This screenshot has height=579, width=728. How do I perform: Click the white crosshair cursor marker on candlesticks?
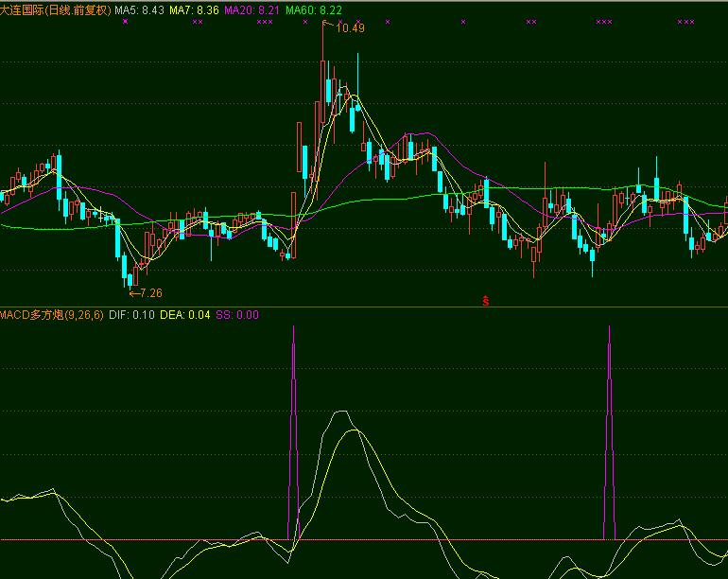(101, 216)
